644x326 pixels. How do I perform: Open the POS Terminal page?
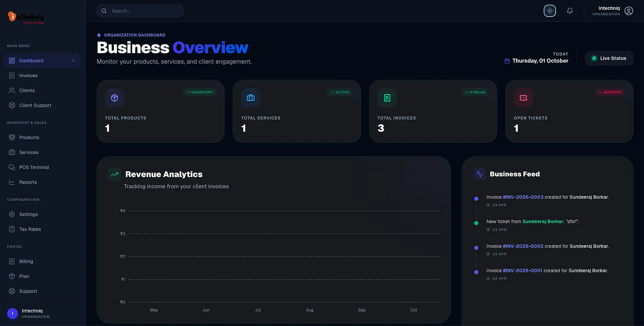click(x=42, y=167)
